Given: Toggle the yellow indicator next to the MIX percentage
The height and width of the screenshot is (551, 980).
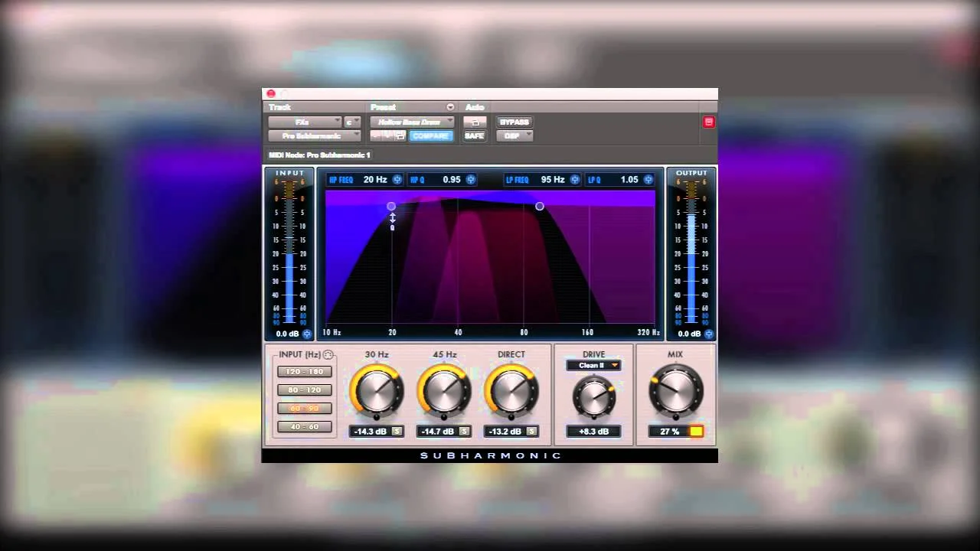Looking at the screenshot, I should pos(695,431).
